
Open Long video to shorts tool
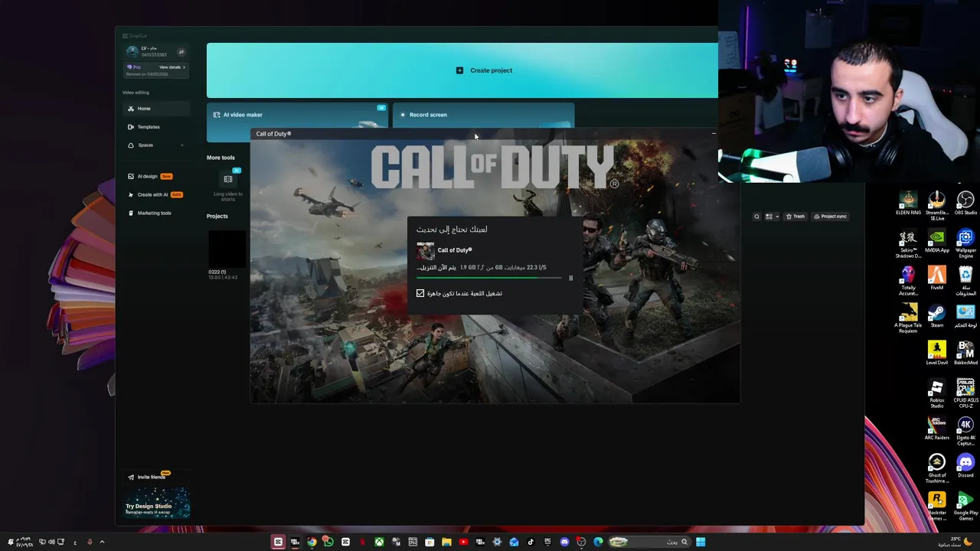coord(228,184)
